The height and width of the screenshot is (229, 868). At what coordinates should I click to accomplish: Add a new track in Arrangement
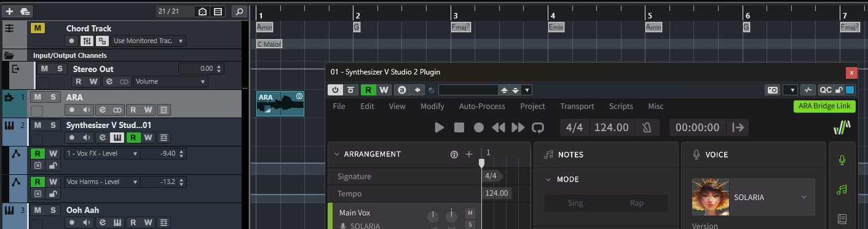(469, 154)
